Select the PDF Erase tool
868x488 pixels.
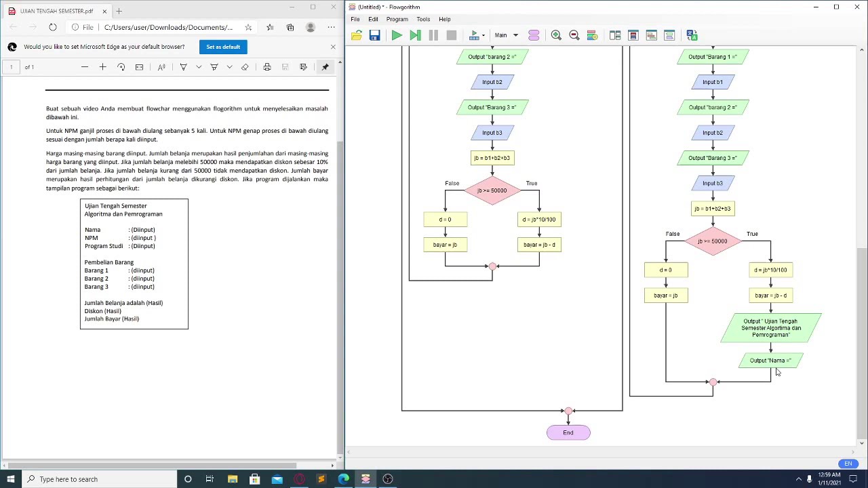[x=245, y=67]
